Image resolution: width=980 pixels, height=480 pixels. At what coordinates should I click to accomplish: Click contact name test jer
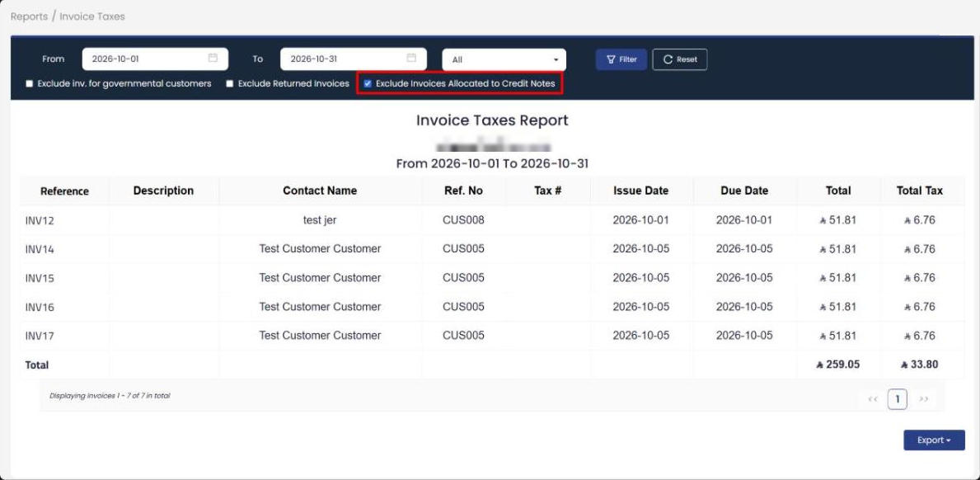(x=320, y=220)
